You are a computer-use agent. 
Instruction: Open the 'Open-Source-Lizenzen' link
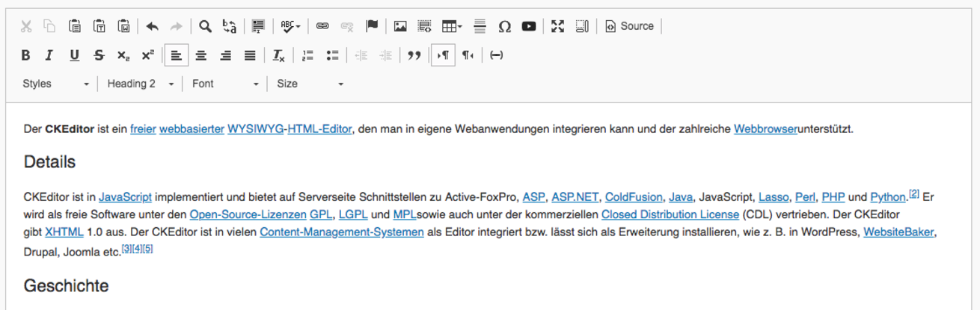point(248,214)
